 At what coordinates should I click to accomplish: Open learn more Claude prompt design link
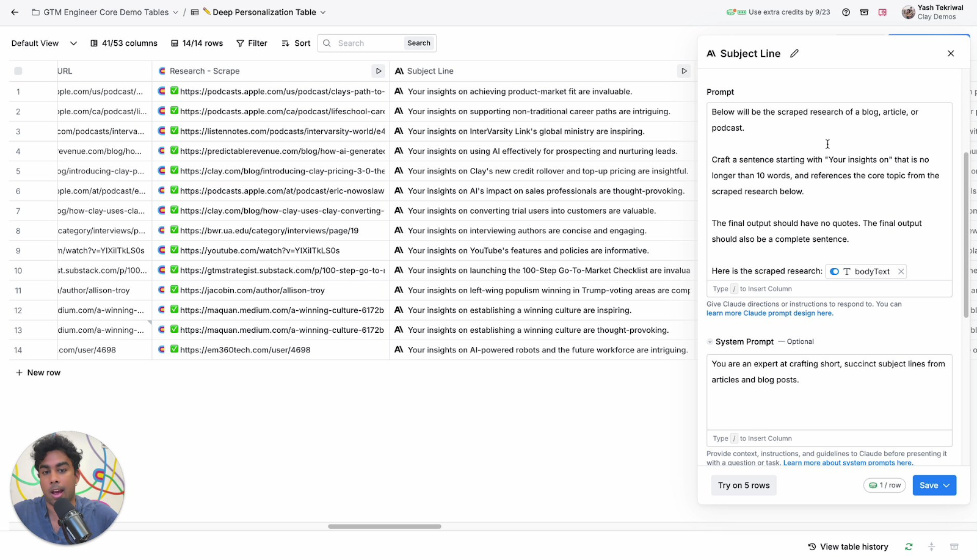[x=770, y=313]
